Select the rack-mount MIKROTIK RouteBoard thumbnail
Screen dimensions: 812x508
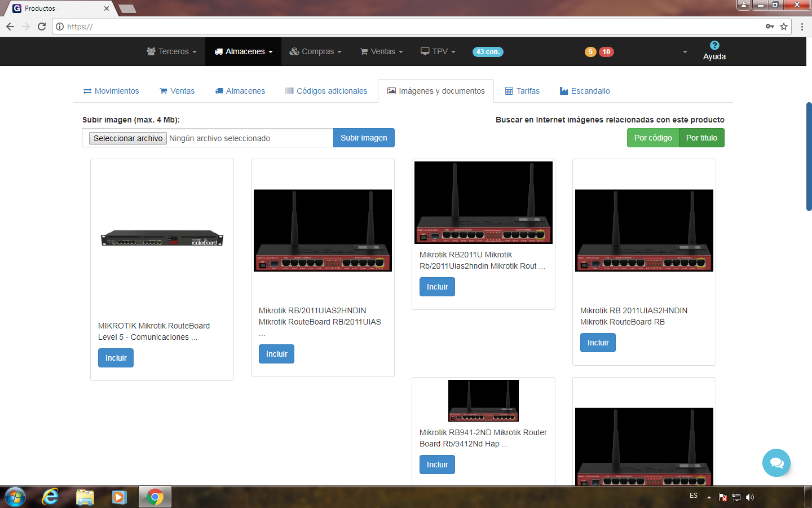[x=162, y=239]
